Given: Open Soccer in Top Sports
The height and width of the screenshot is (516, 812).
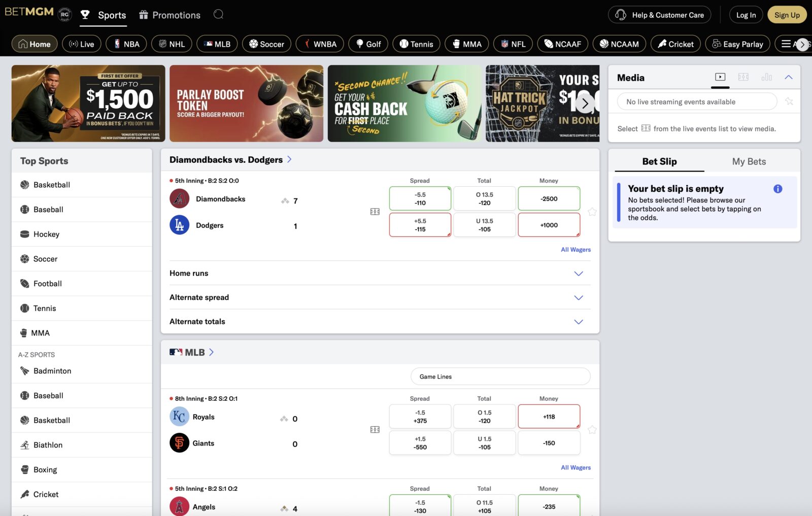Looking at the screenshot, I should point(82,259).
